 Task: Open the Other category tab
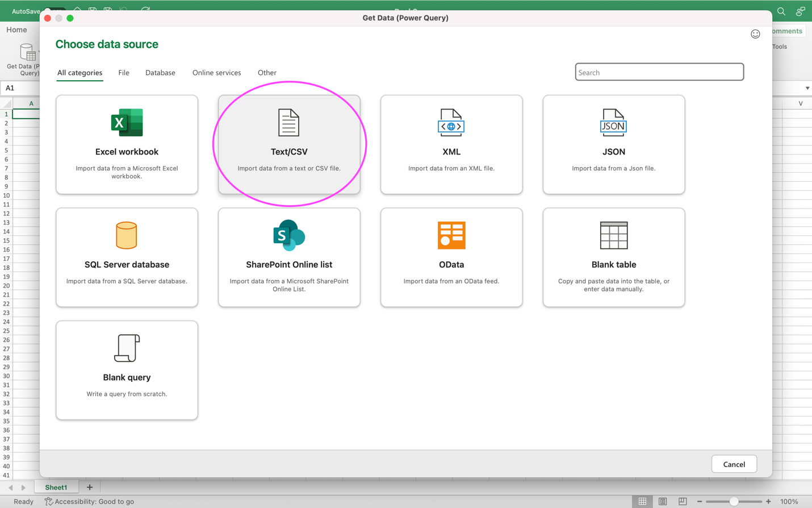[267, 73]
